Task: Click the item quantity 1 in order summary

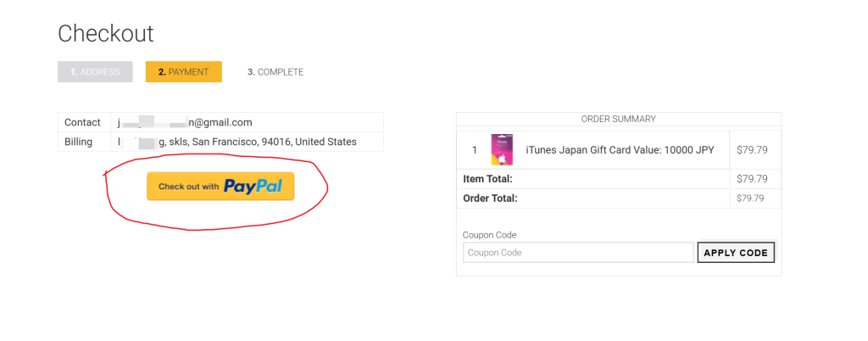Action: (475, 150)
